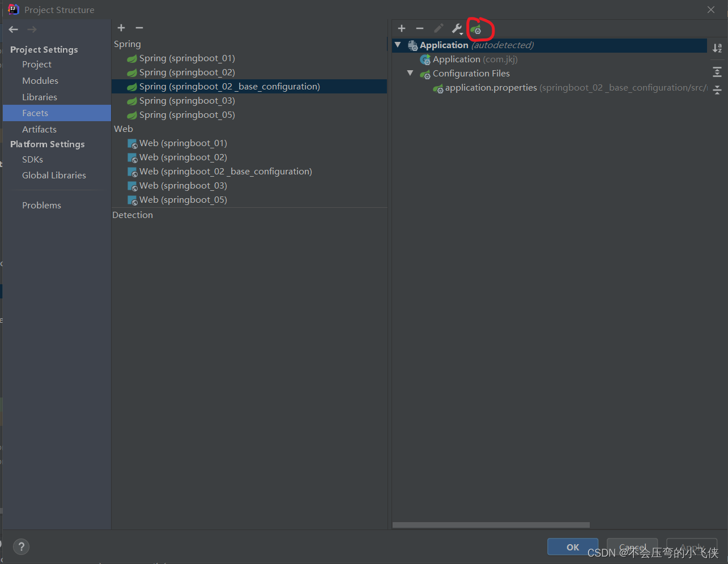Open SDKs platform settings
The width and height of the screenshot is (728, 564).
32,160
